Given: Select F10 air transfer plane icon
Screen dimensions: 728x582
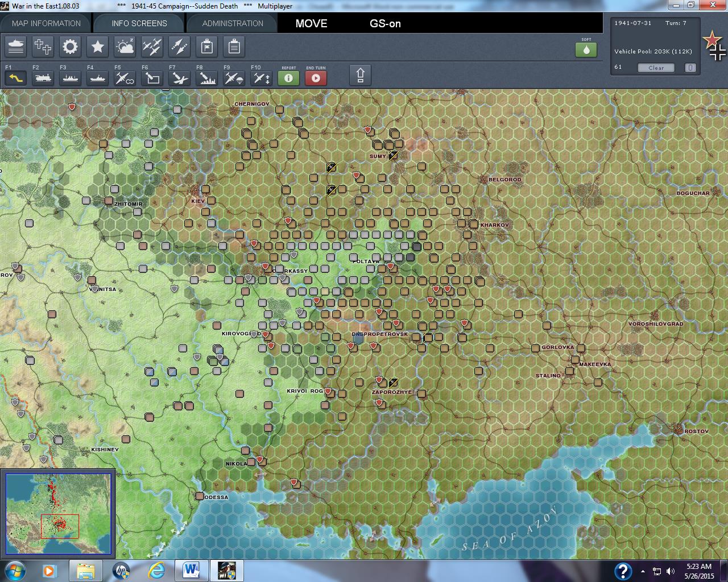Looking at the screenshot, I should 262,78.
